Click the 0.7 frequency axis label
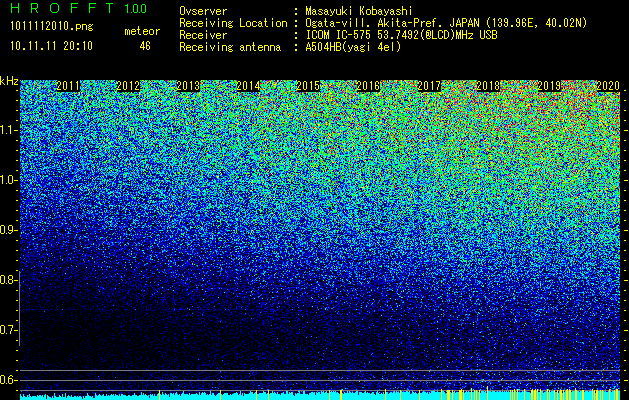 click(x=8, y=330)
